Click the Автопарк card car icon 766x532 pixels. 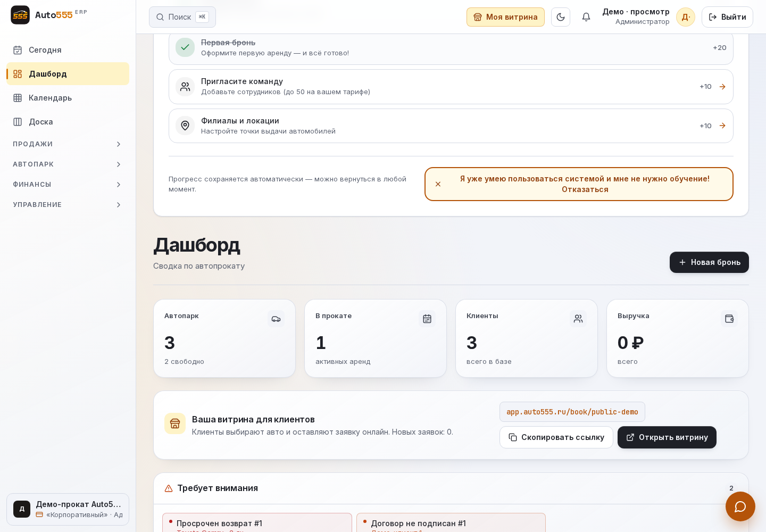click(x=276, y=319)
